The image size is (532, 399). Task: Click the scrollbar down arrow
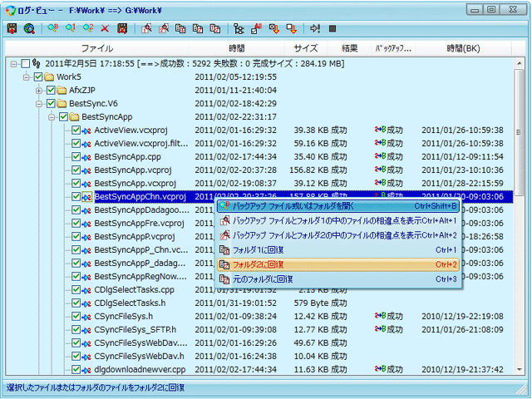point(519,369)
